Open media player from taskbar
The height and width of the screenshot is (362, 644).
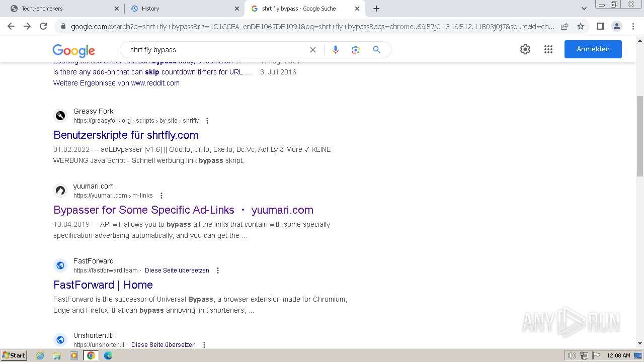click(x=74, y=355)
